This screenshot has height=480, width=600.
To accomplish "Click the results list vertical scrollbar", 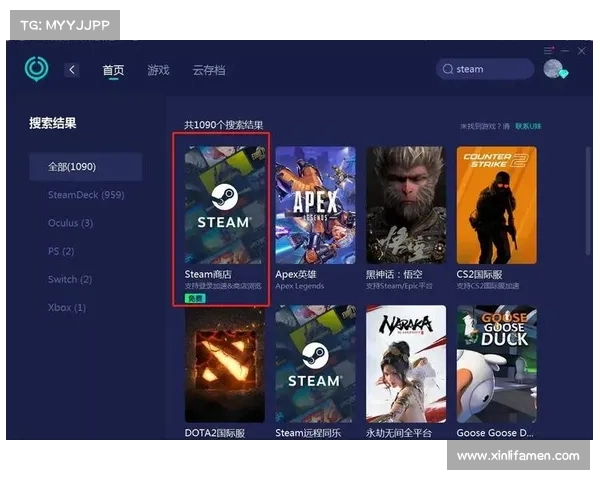I will point(588,201).
